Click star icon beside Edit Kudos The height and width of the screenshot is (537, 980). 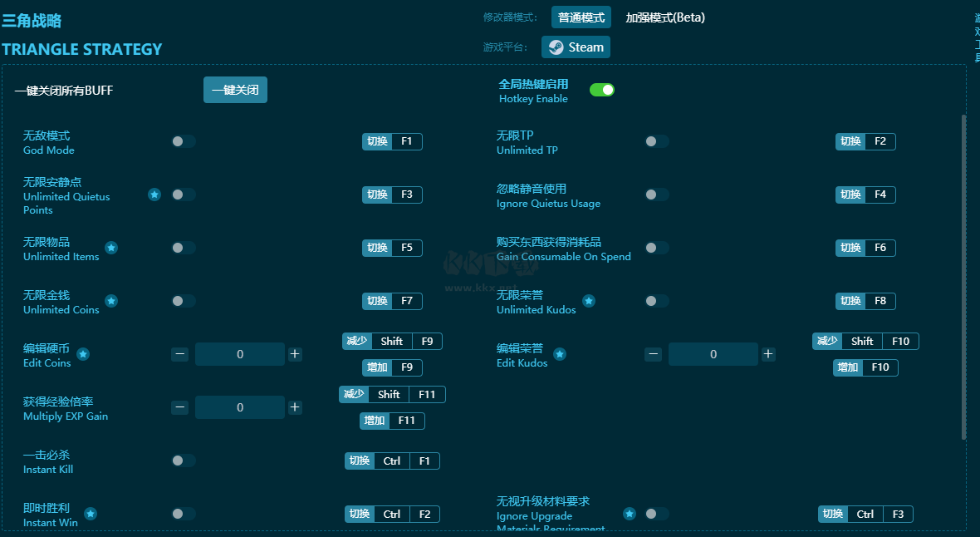[x=560, y=354]
